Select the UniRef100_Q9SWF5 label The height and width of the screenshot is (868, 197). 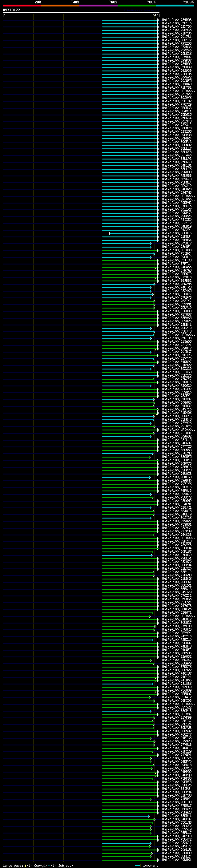pos(177,81)
